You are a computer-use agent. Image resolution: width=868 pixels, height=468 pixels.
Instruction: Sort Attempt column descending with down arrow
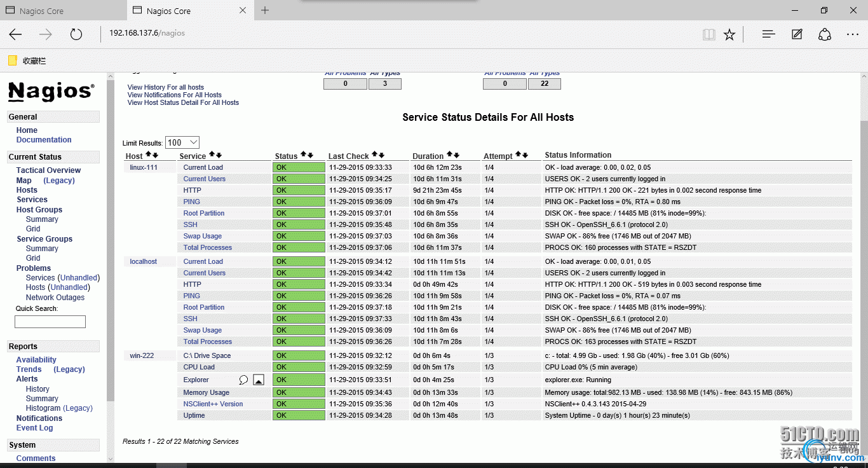525,155
